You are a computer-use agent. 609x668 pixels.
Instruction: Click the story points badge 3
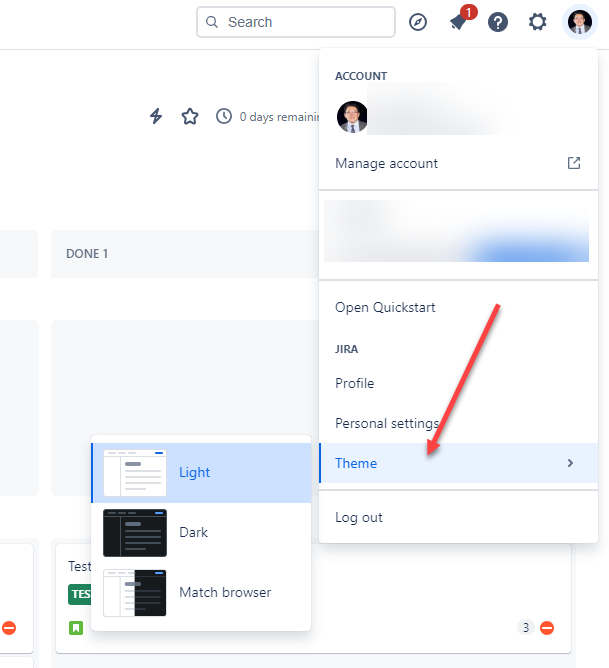(526, 628)
